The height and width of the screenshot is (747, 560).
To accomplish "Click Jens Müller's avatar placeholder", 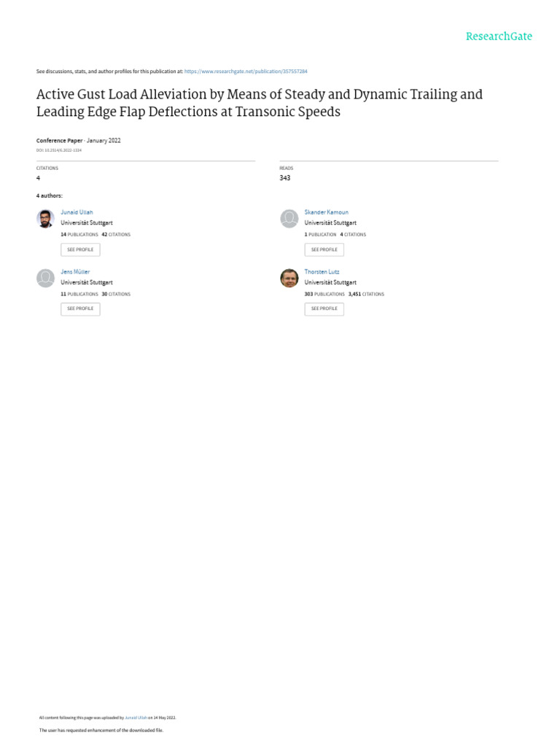I will point(45,278).
